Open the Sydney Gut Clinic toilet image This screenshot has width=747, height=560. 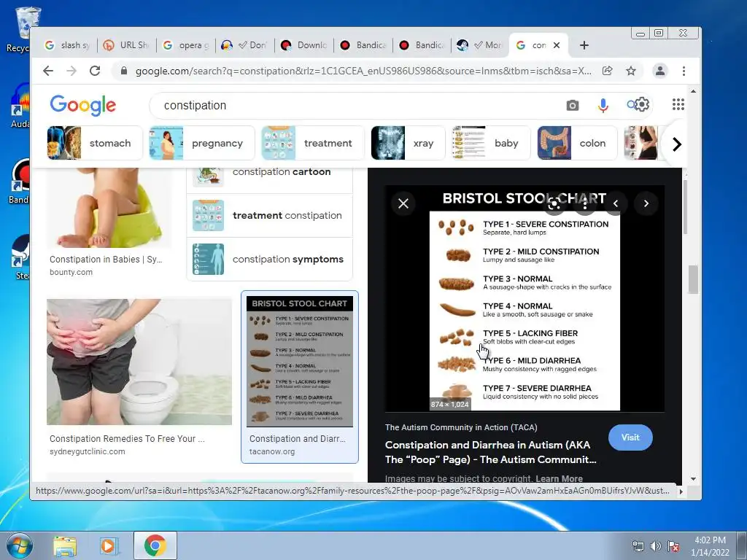[x=139, y=362]
